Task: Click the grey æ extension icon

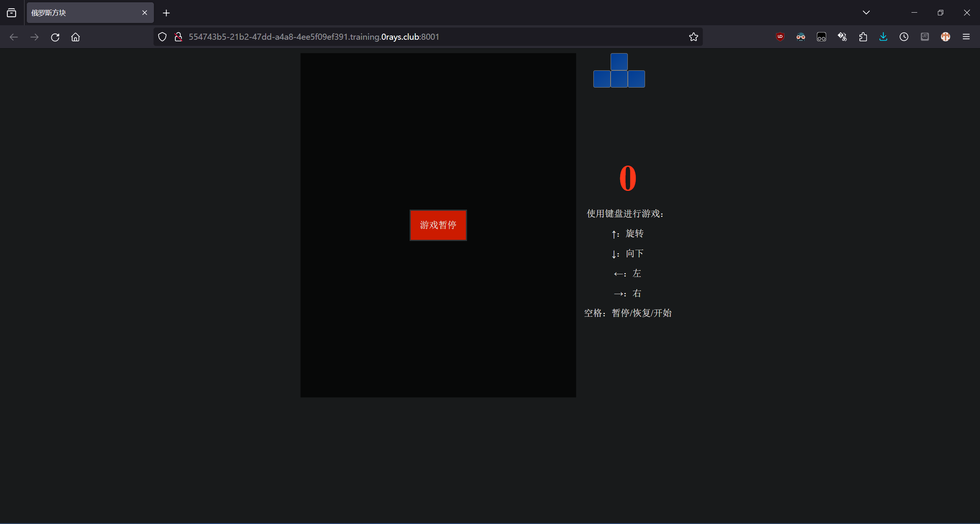Action: click(x=925, y=37)
